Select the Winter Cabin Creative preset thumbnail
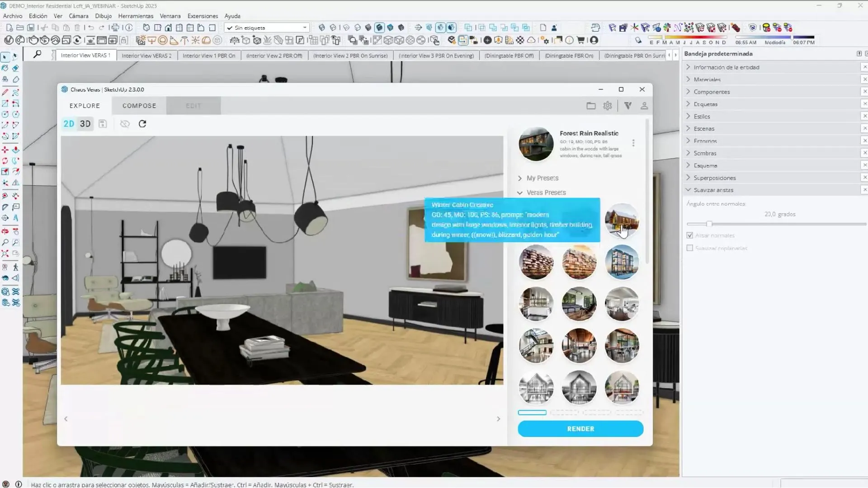The image size is (868, 488). (x=623, y=221)
